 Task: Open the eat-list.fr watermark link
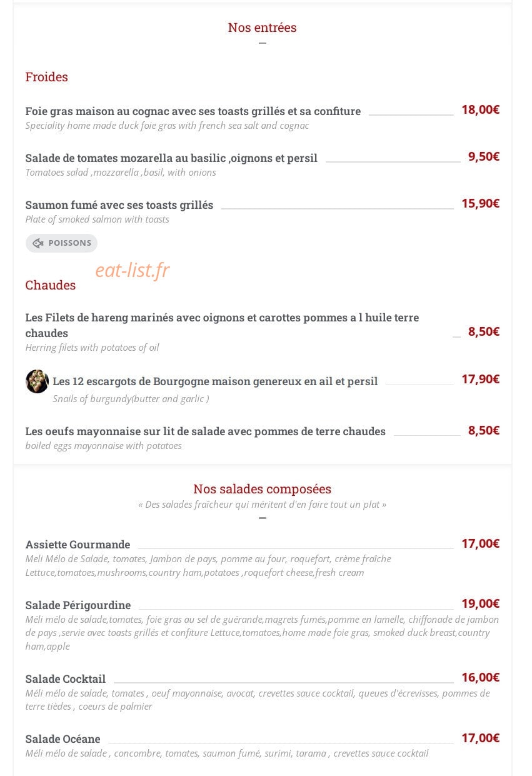point(132,270)
